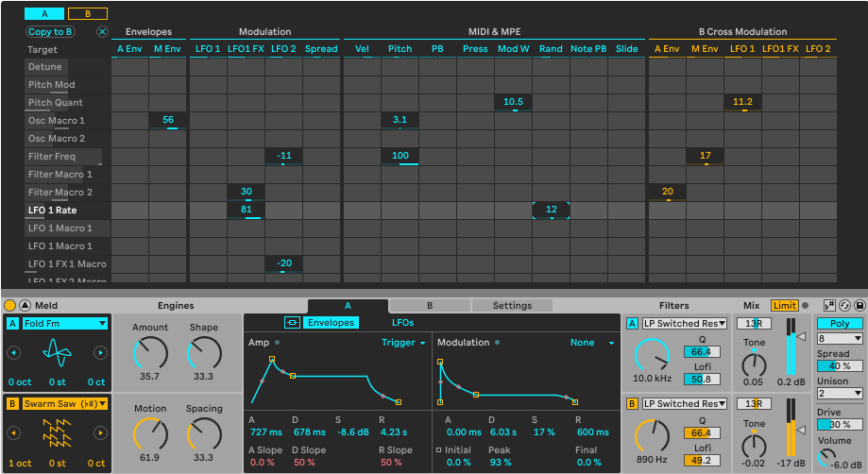Toggle filter B on/off button
Image resolution: width=868 pixels, height=474 pixels.
632,404
